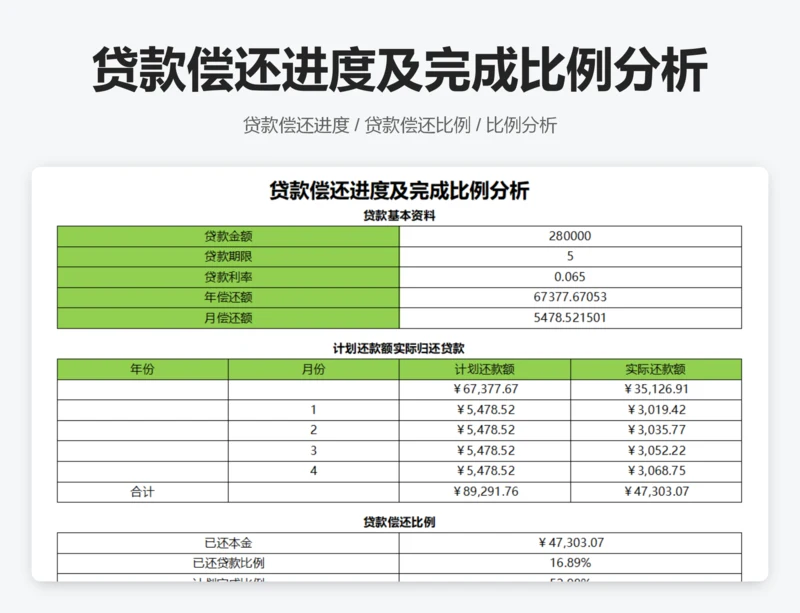The height and width of the screenshot is (613, 800).
Task: Select the cell ¥67,377.67
Action: (x=485, y=389)
